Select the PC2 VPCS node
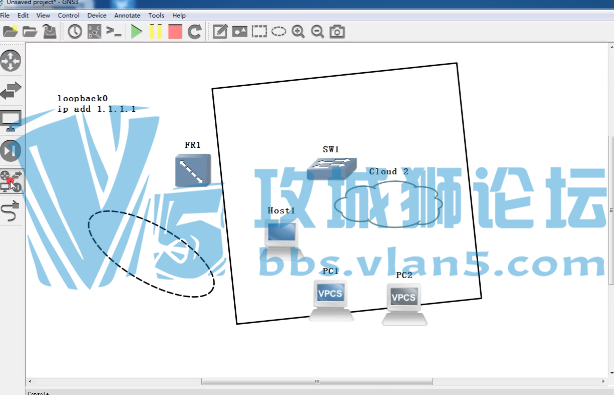This screenshot has height=395, width=614. point(404,304)
